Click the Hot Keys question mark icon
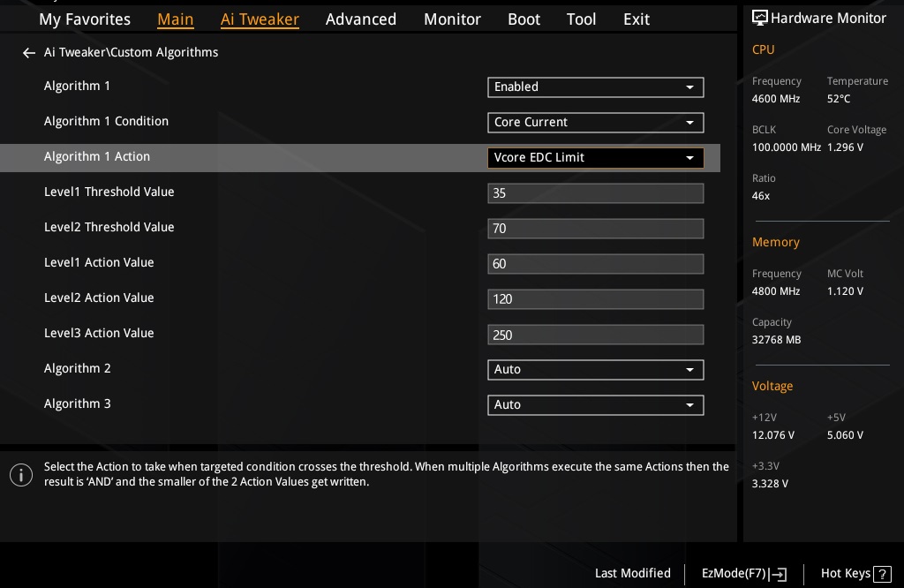Screen dimensions: 904x588 (x=882, y=574)
